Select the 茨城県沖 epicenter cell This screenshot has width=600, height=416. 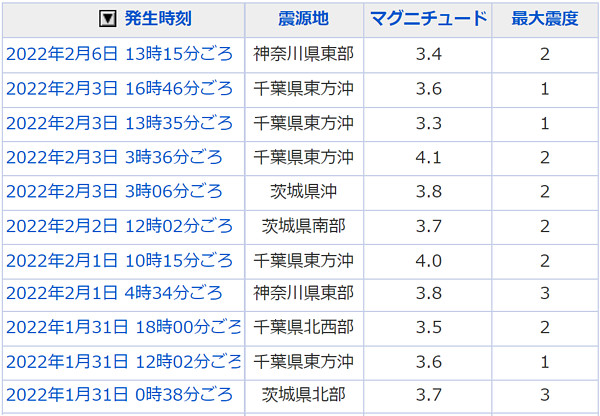303,191
